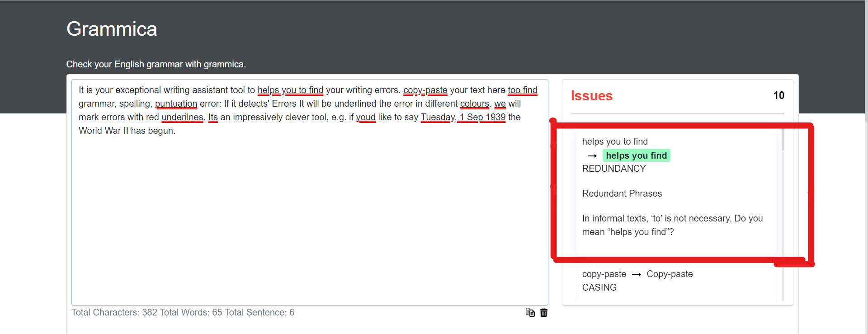Click underlined word 'colours'
868x334 pixels.
(x=475, y=103)
